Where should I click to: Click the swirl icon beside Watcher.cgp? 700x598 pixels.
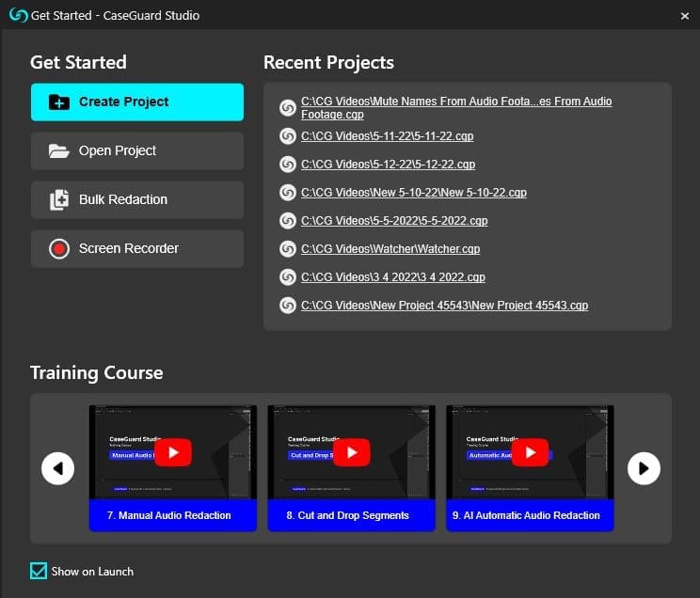point(288,248)
